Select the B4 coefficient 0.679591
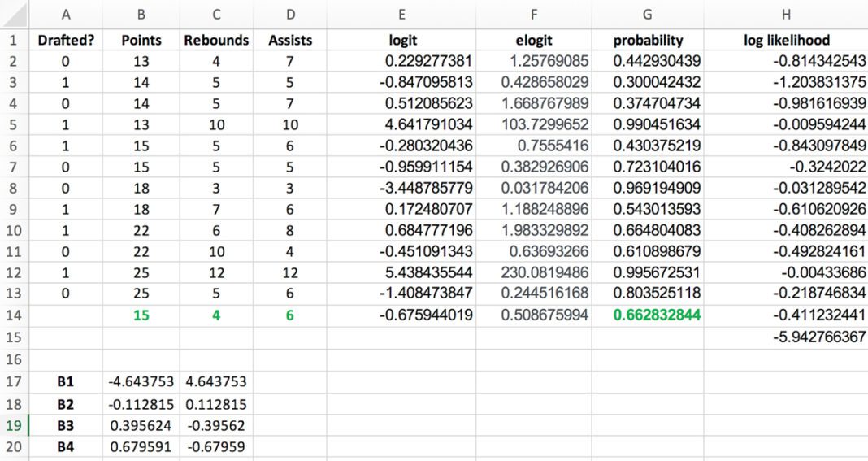 coord(141,446)
